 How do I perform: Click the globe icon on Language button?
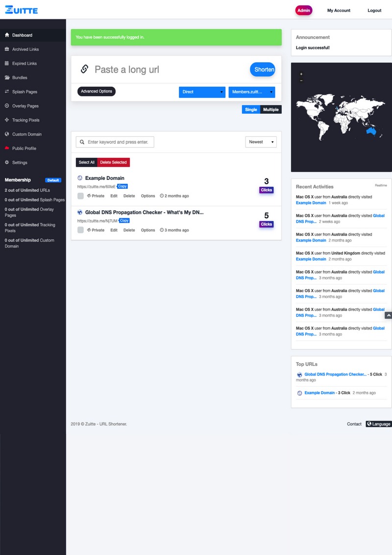[369, 424]
